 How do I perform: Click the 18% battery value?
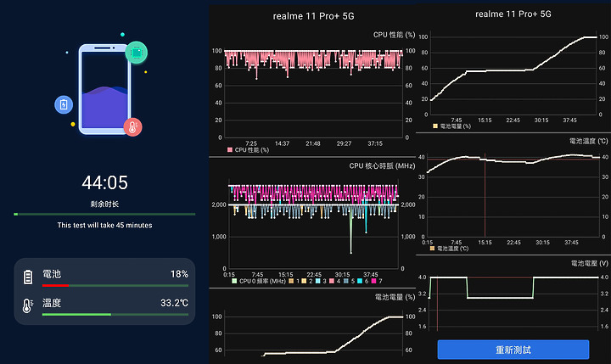[179, 274]
